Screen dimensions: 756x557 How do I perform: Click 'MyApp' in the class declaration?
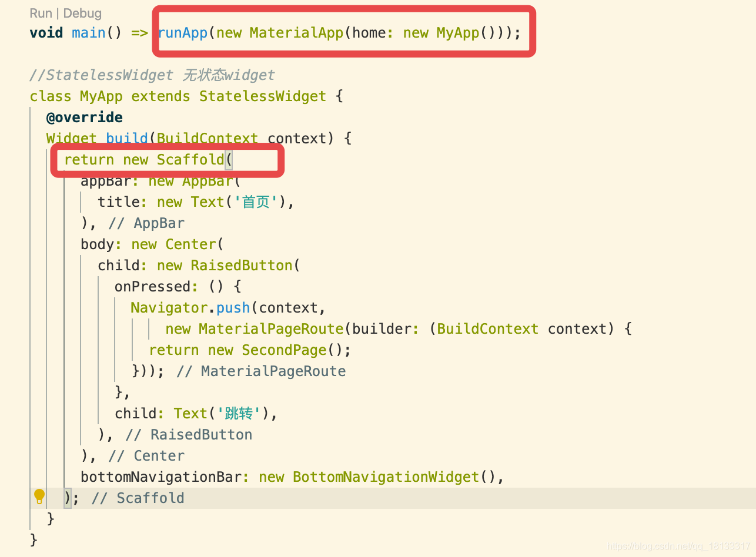[x=101, y=96]
